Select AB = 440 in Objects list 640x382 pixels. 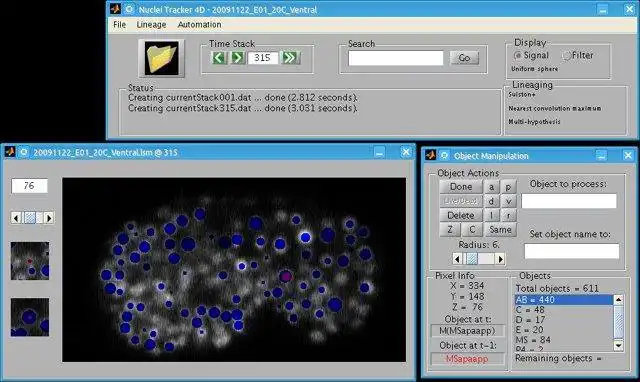point(564,300)
